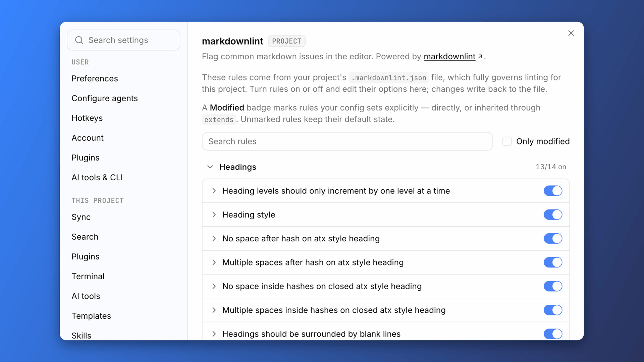The height and width of the screenshot is (362, 644).
Task: Collapse the Headings section chevron
Action: tap(210, 167)
